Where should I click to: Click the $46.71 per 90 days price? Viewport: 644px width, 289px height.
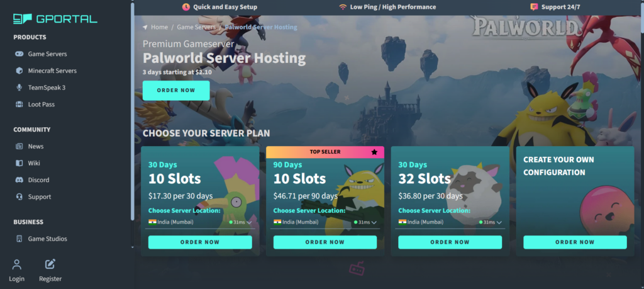click(x=306, y=196)
